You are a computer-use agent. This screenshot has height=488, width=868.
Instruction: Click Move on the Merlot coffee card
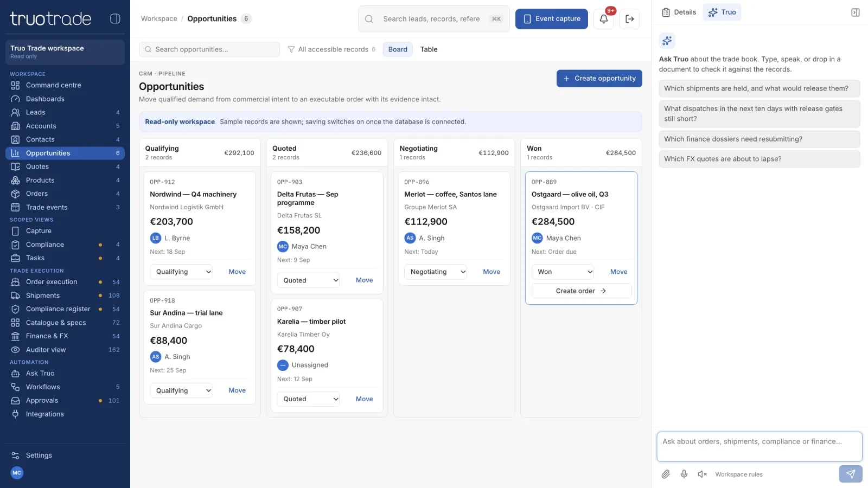click(492, 272)
